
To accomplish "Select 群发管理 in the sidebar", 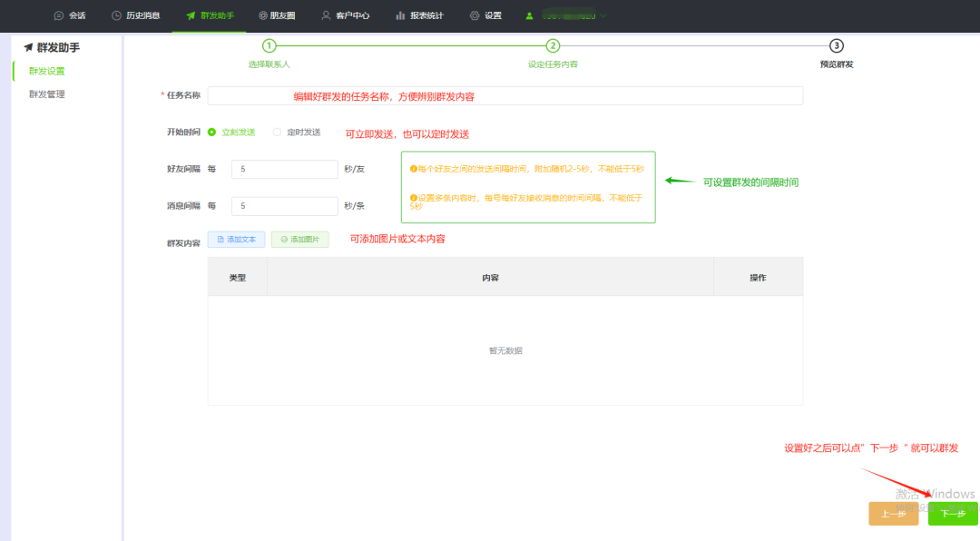I will point(47,94).
